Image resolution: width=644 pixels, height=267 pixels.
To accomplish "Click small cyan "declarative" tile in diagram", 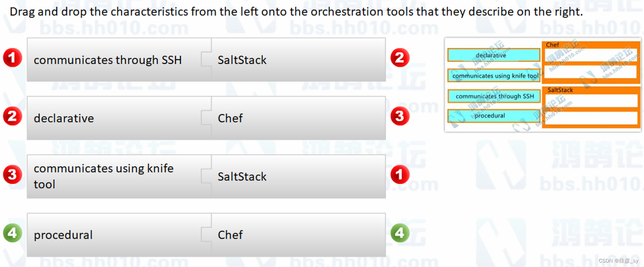I will click(493, 55).
